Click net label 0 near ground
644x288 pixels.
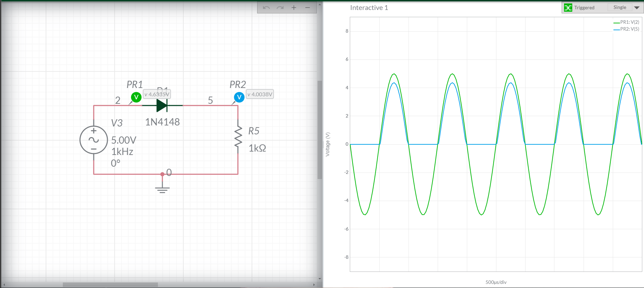tap(169, 173)
